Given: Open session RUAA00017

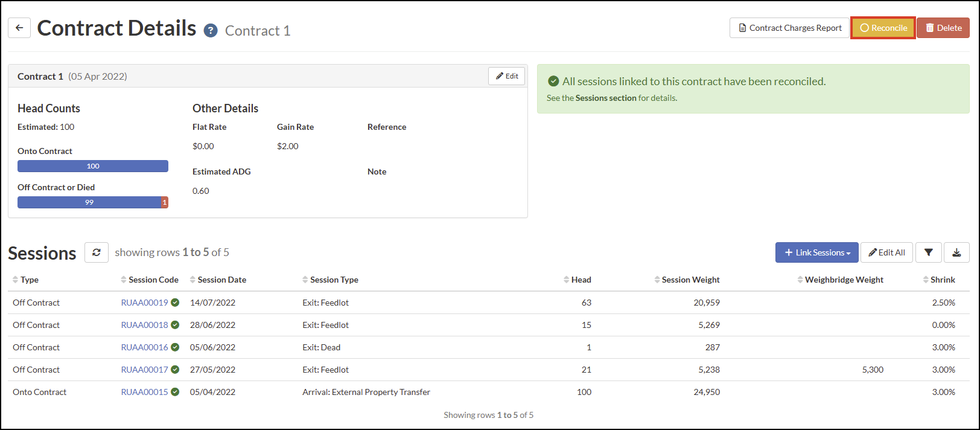Looking at the screenshot, I should tap(145, 370).
